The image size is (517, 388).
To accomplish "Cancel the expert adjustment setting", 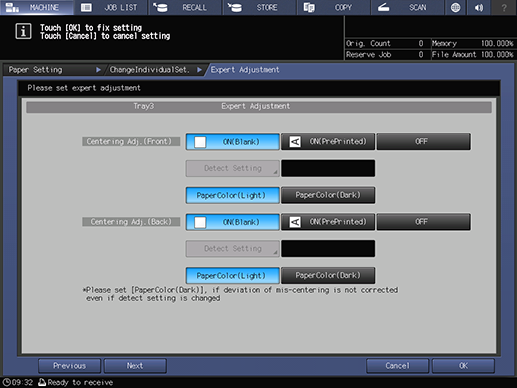I will (397, 366).
